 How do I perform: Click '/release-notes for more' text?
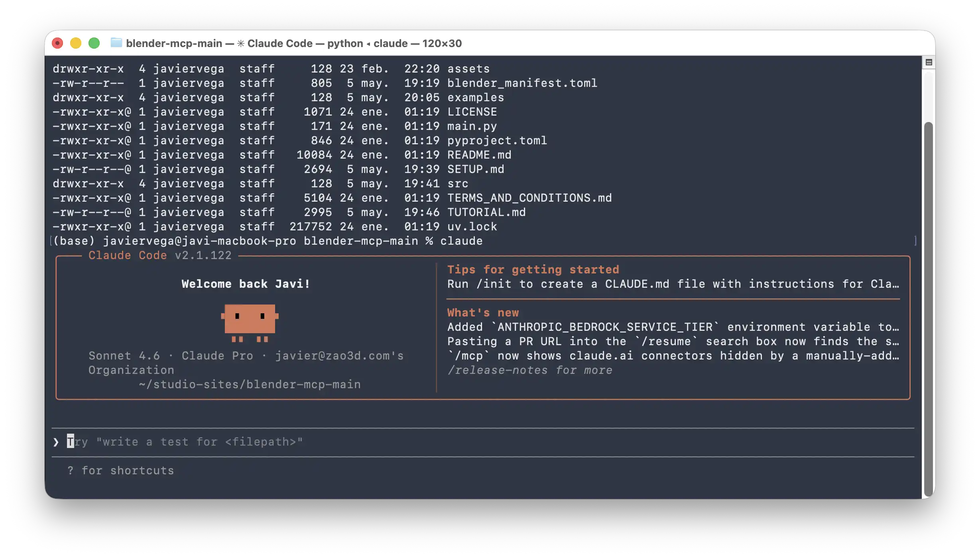pyautogui.click(x=529, y=370)
